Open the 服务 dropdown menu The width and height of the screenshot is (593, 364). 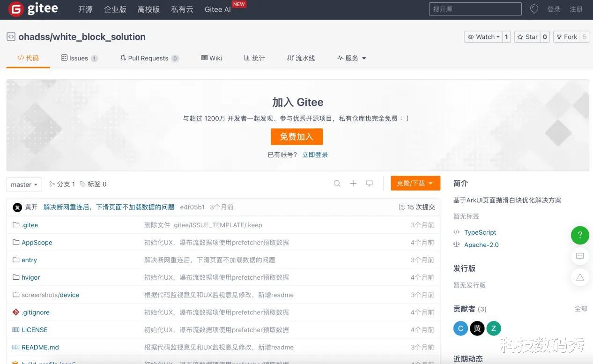click(x=351, y=58)
